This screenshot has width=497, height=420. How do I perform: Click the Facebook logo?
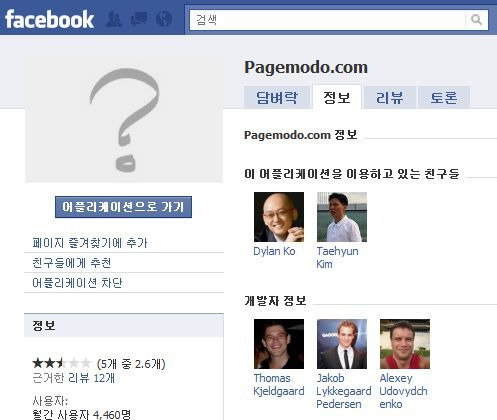point(49,19)
